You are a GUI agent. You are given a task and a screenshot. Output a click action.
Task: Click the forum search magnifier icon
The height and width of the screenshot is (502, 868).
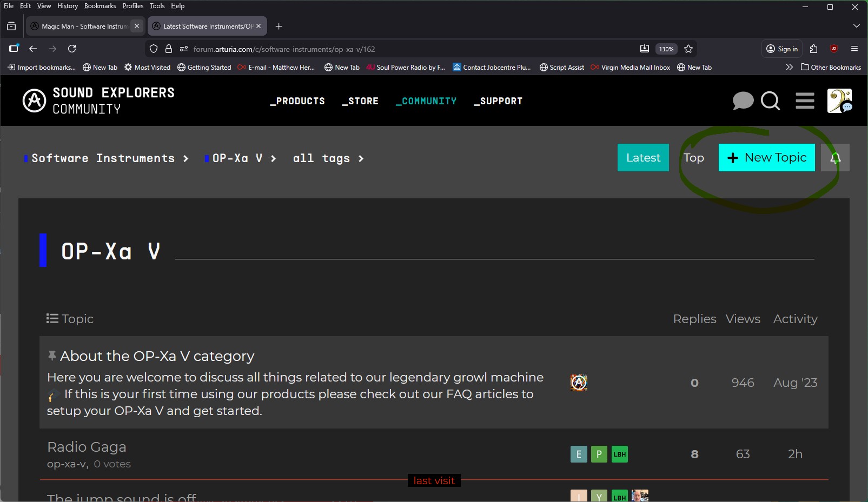770,101
